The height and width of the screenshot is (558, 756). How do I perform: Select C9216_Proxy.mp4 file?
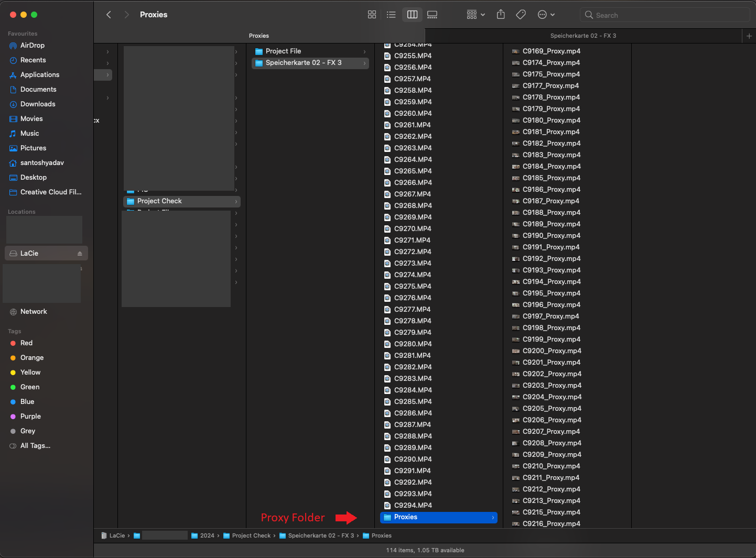551,524
